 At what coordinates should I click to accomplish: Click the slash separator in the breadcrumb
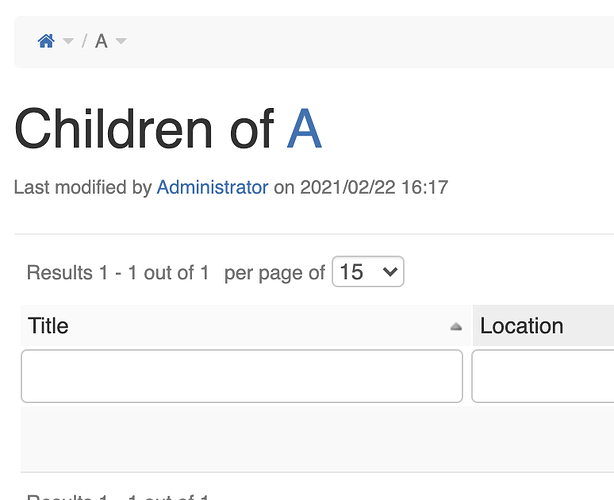tap(84, 41)
